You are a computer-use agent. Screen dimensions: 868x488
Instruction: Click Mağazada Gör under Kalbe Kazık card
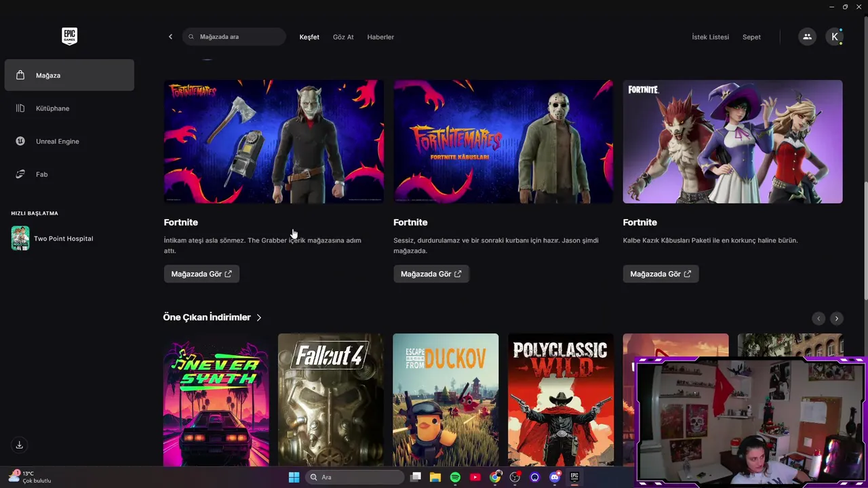[x=660, y=274]
